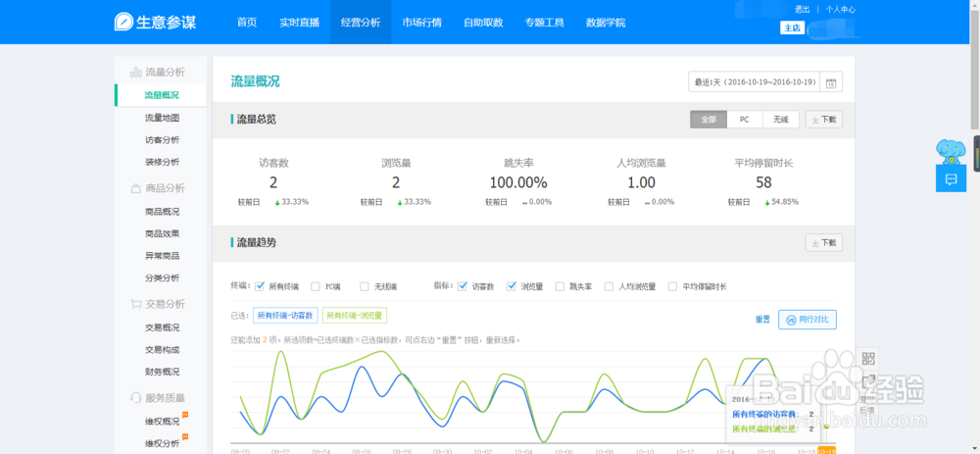
Task: Click the 人均浏览量 value 1.00
Action: 641,182
